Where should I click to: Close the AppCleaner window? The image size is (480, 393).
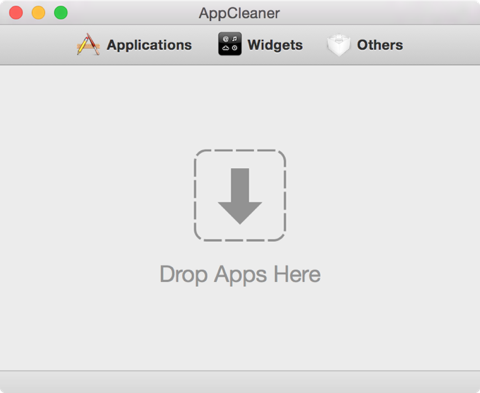16,13
